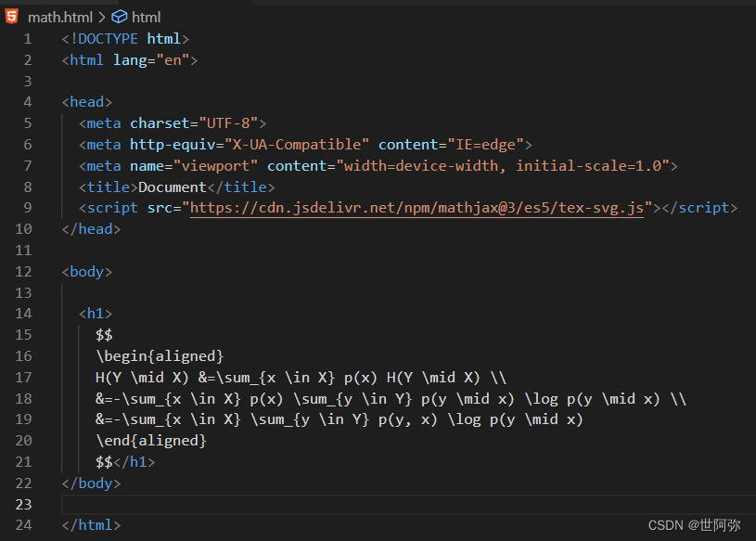Click the DOCTYPE declaration text
Image resolution: width=756 pixels, height=541 pixels.
pyautogui.click(x=125, y=39)
